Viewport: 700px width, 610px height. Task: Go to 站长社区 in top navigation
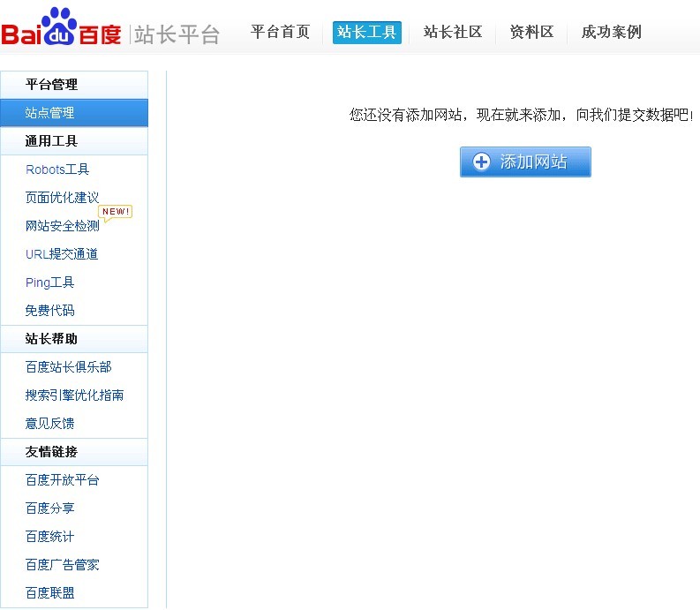tap(453, 33)
